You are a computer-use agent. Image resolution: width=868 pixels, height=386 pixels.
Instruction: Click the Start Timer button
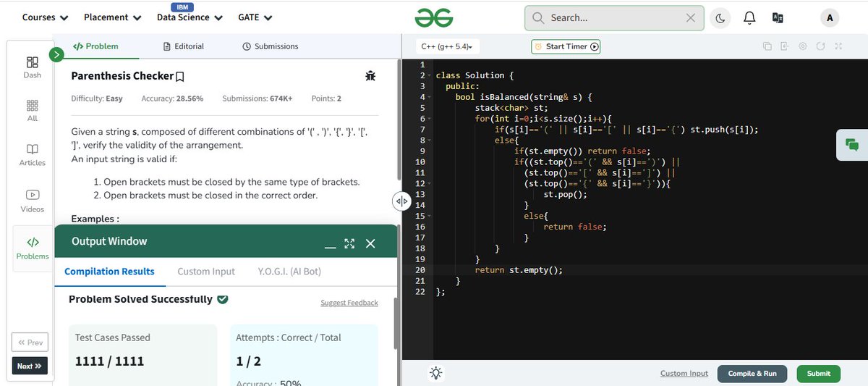tap(566, 46)
